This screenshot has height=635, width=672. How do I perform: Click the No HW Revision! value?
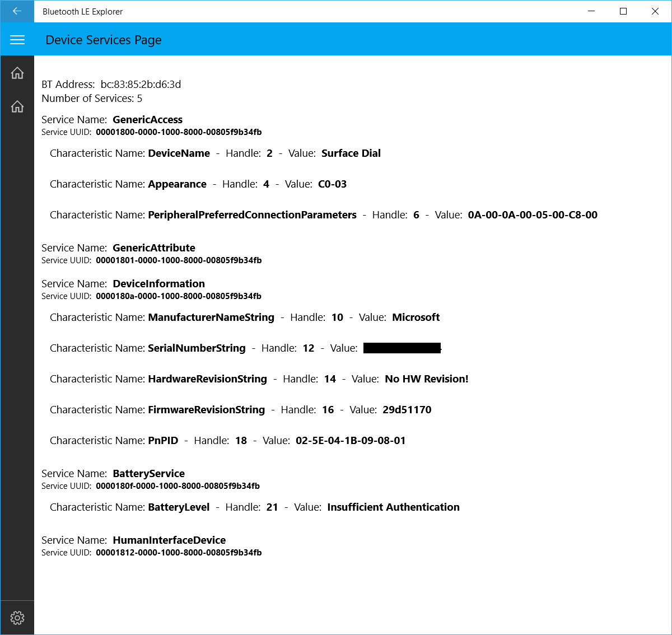(x=427, y=379)
